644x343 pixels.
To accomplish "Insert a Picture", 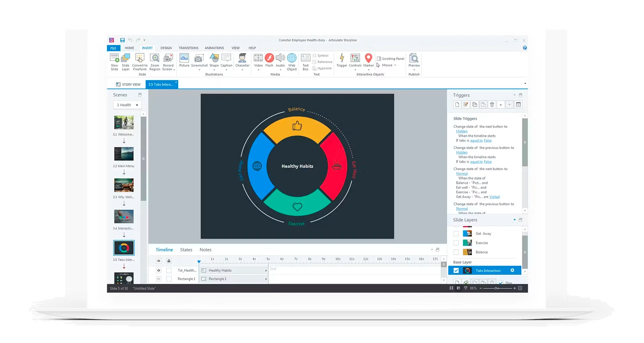I will coord(184,60).
